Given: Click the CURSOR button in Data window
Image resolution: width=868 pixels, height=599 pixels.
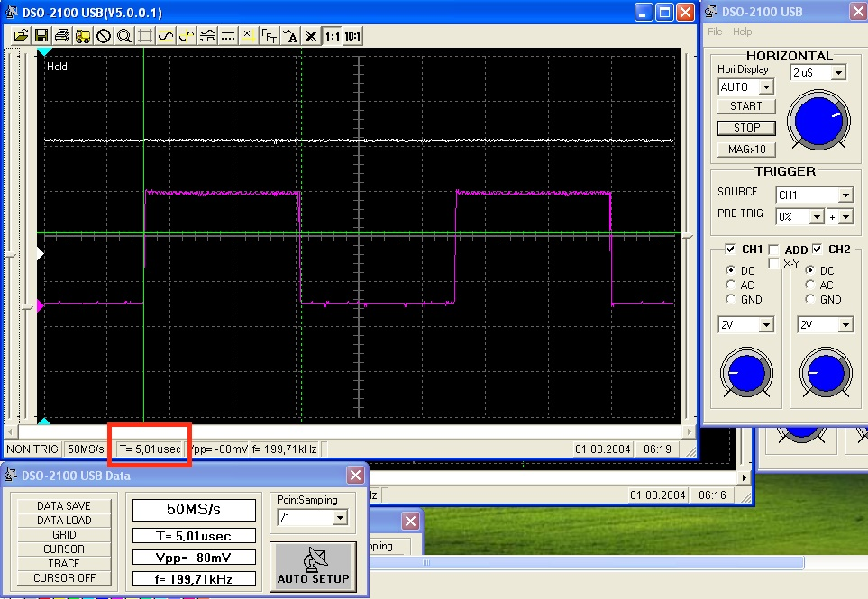Looking at the screenshot, I should pyautogui.click(x=64, y=549).
